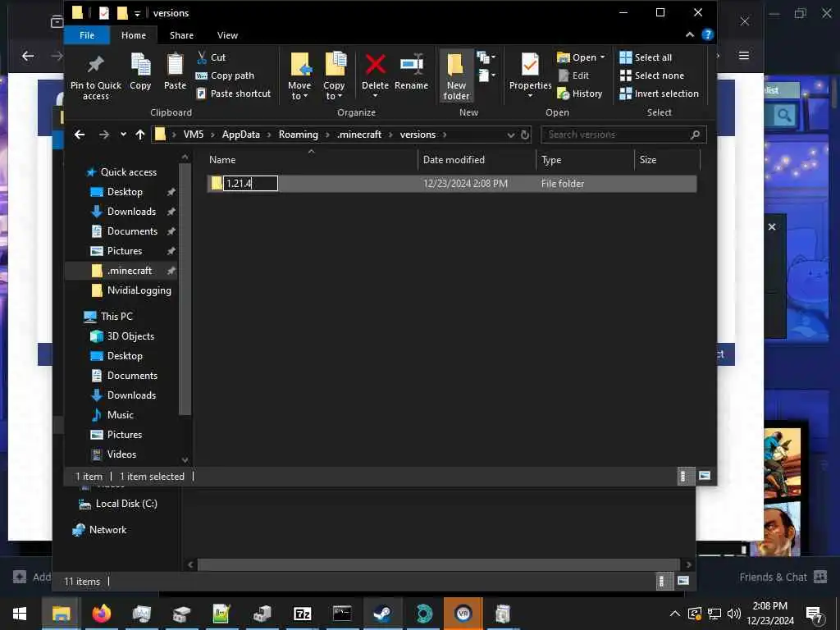Open recent locations dropdown arrow
The image size is (840, 630).
(123, 135)
